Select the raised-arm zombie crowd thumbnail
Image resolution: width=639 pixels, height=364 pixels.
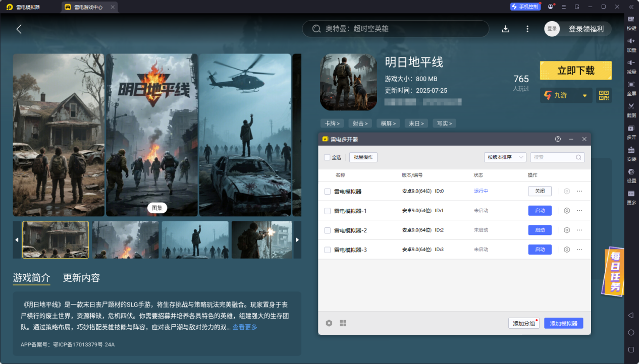[x=195, y=240]
